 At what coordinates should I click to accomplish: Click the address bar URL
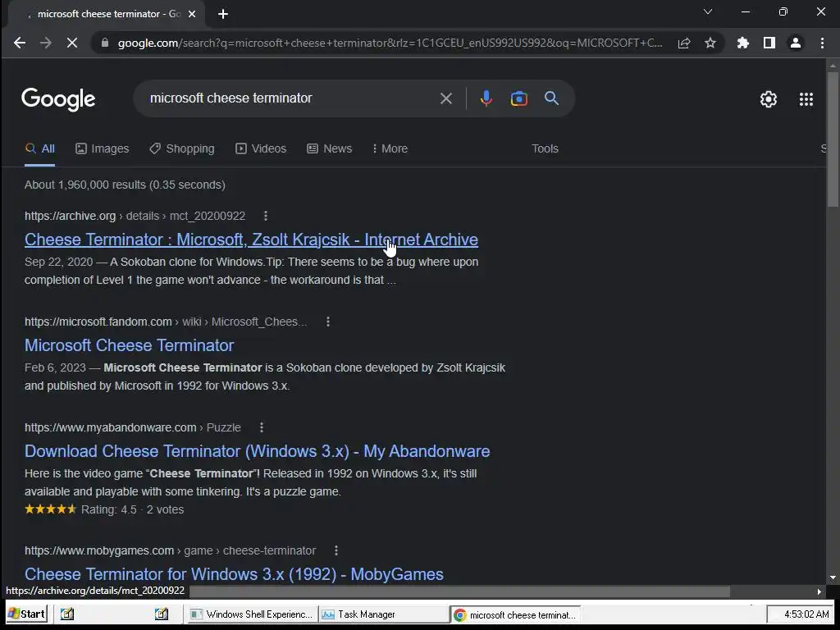point(390,43)
